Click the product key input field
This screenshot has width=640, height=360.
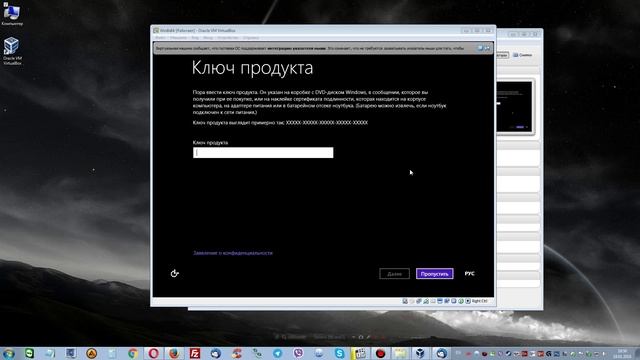(x=263, y=153)
